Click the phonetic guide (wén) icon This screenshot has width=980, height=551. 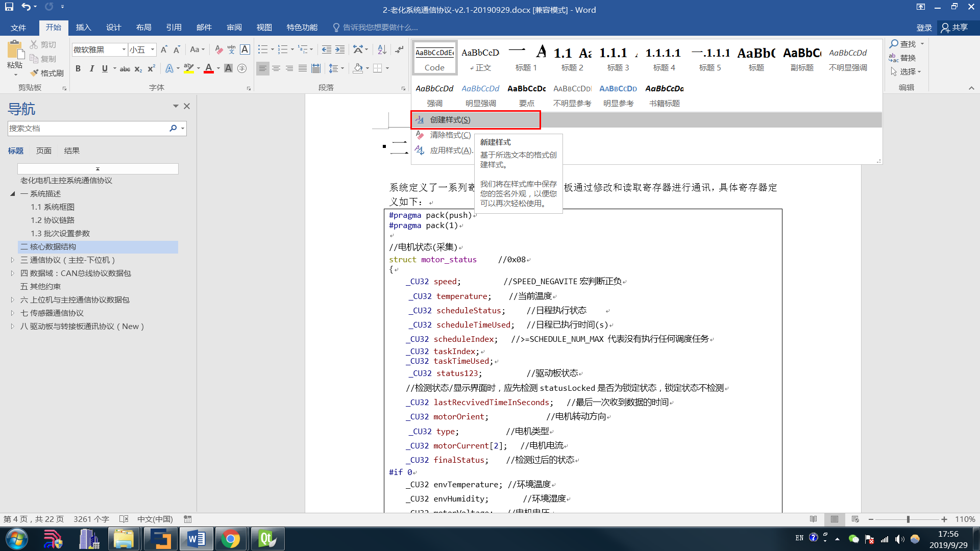point(232,49)
